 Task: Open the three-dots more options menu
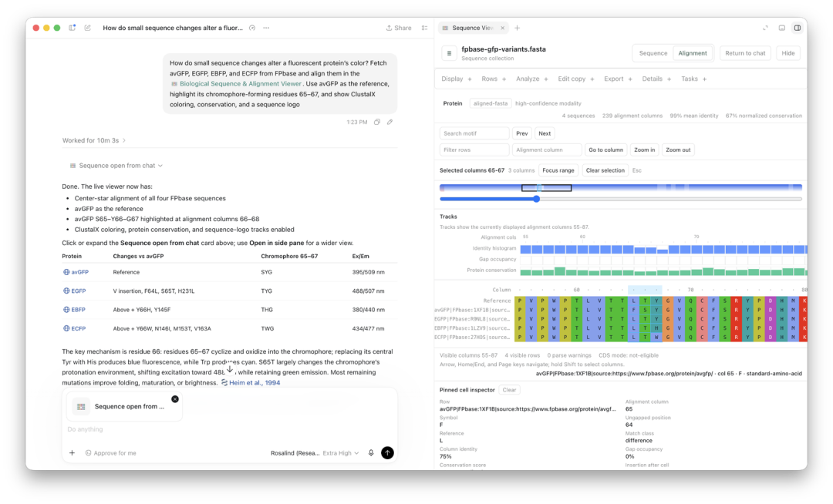pyautogui.click(x=266, y=28)
